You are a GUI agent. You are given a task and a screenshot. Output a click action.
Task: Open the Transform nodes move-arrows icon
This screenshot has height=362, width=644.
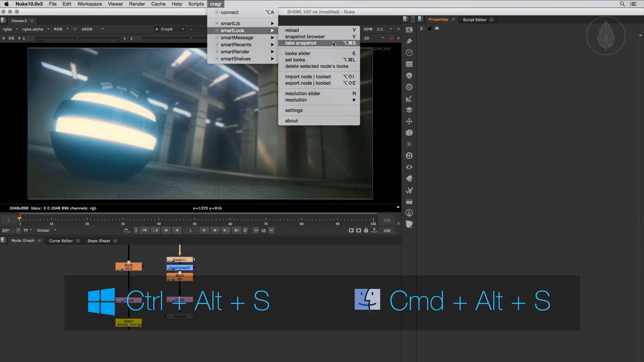pyautogui.click(x=409, y=121)
